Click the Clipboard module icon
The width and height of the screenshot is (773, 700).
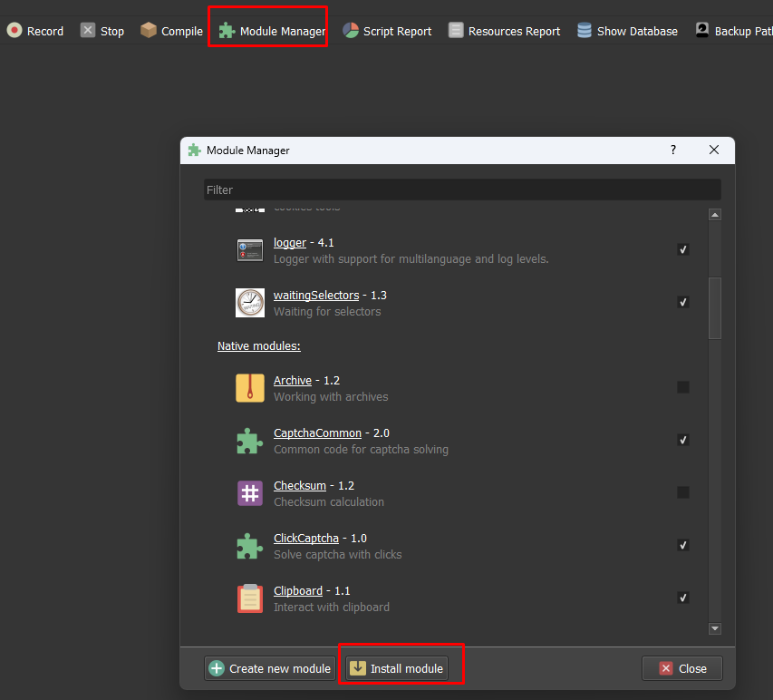[250, 598]
